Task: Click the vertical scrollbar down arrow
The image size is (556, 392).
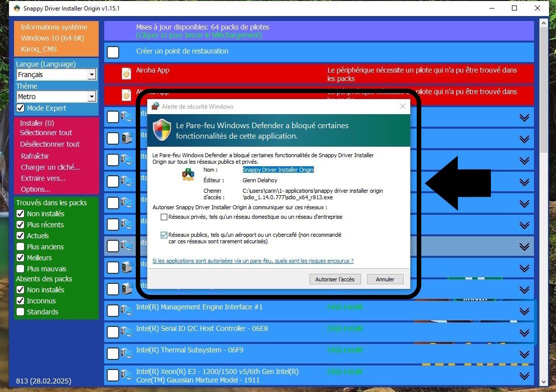Action: (x=543, y=382)
